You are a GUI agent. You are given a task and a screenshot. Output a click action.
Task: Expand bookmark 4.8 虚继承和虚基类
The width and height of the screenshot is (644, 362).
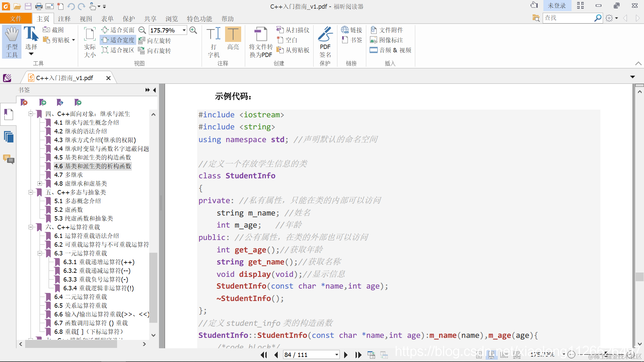[40, 184]
